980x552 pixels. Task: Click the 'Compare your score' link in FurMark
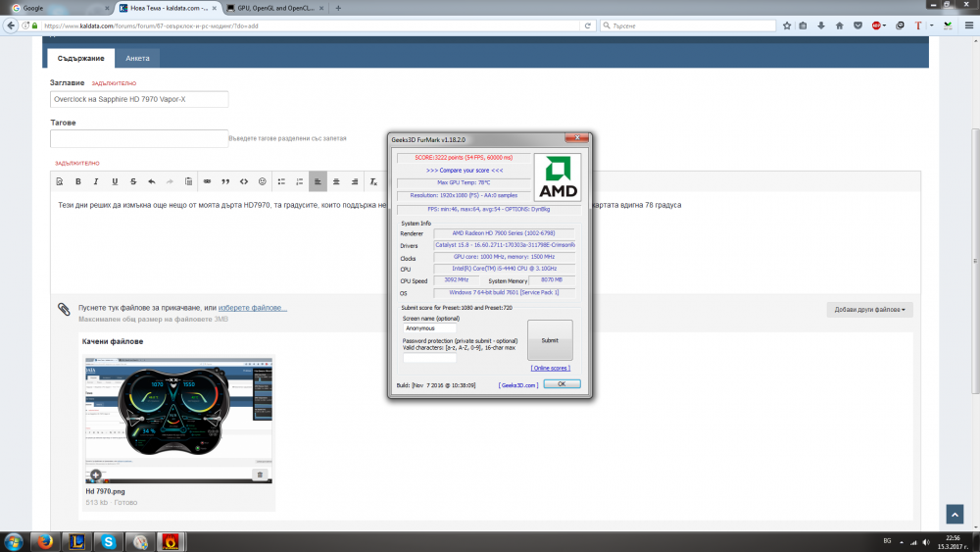coord(465,170)
